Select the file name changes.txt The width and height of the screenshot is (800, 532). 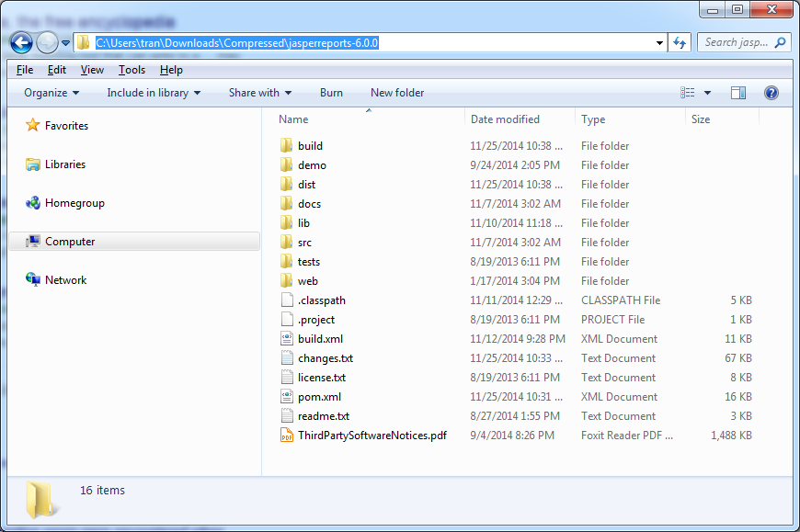pos(326,358)
